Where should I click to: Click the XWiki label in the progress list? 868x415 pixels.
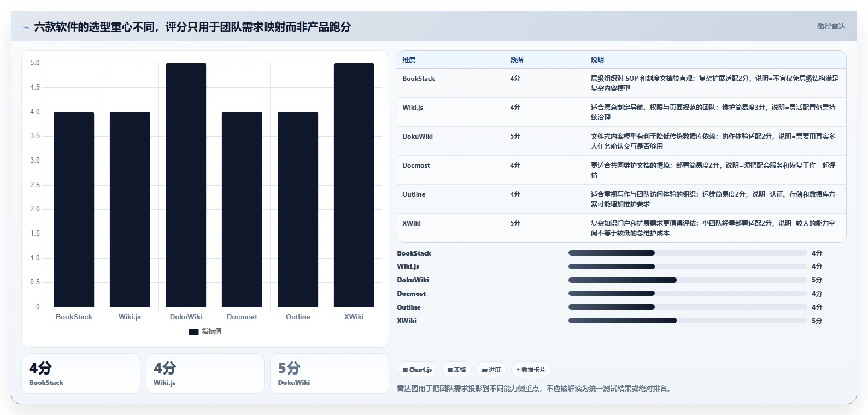point(407,321)
